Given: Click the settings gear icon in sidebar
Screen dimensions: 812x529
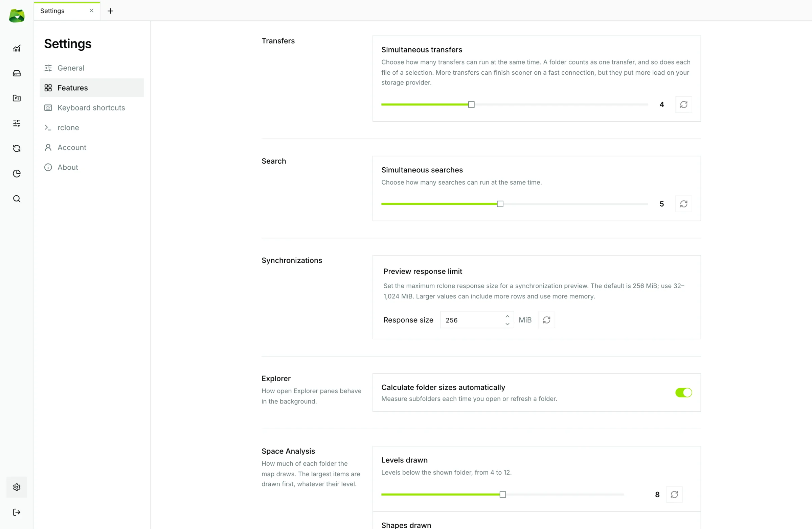Looking at the screenshot, I should pos(17,487).
